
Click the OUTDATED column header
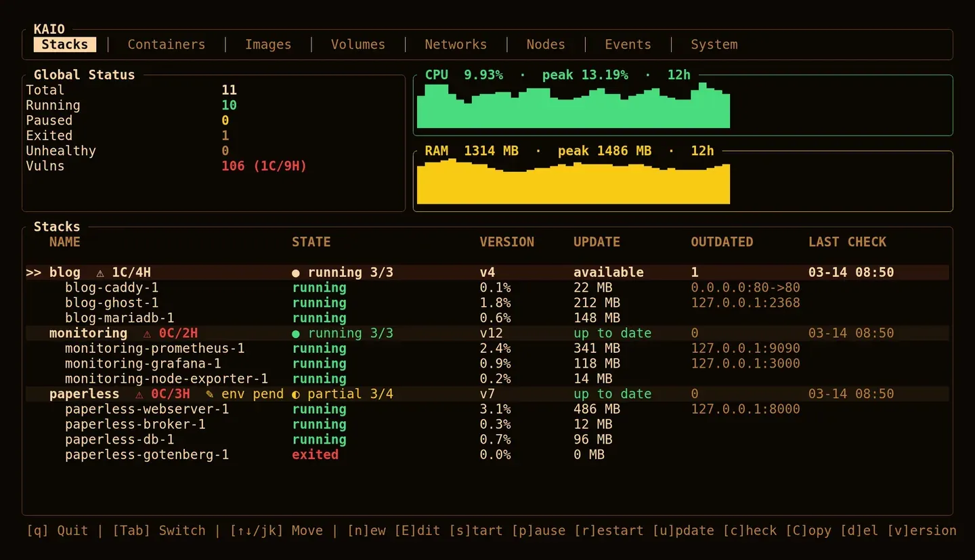(722, 242)
